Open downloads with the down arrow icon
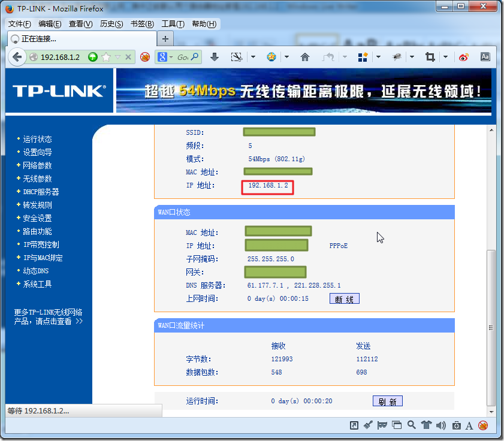The width and height of the screenshot is (504, 441). tap(215, 57)
